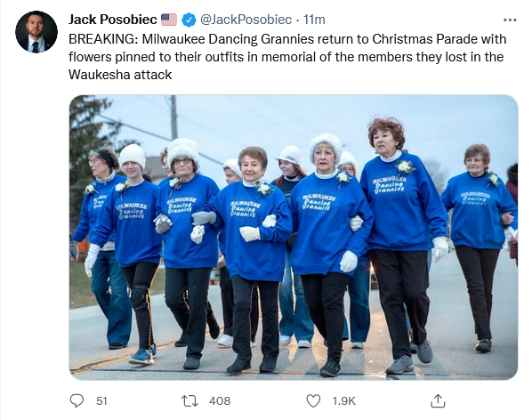Click the 51 replies count
Viewport: 532px width, 420px height.
(101, 401)
